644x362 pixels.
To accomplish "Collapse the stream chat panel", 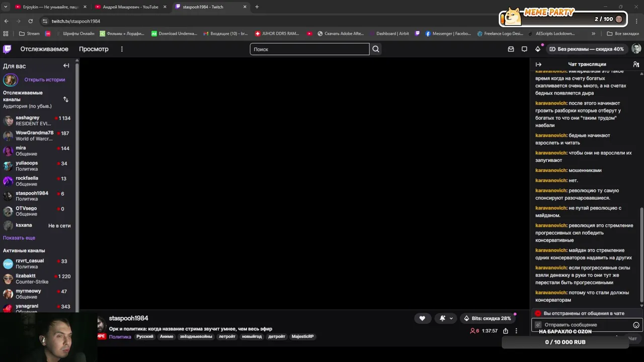I will 538,64.
